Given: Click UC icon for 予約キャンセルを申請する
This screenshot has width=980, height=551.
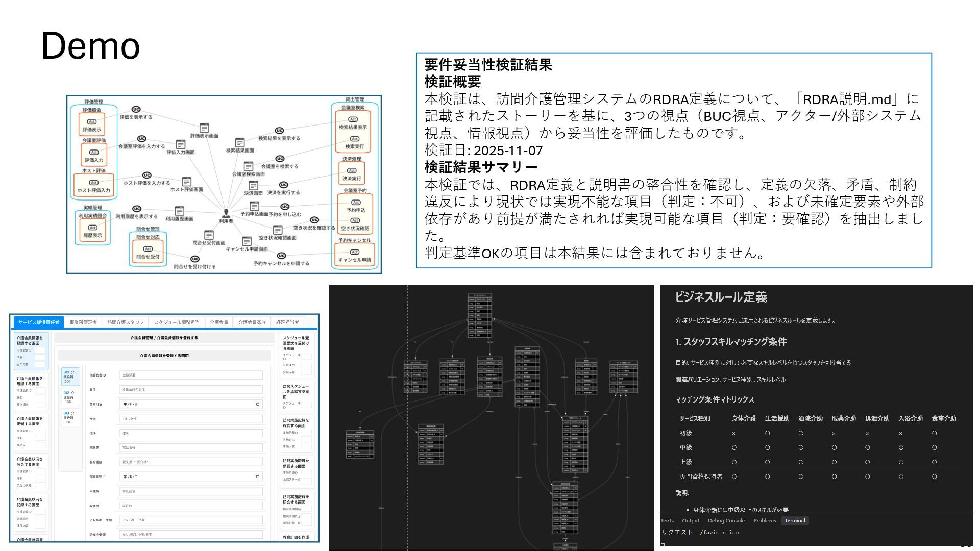Looking at the screenshot, I should pyautogui.click(x=281, y=256).
